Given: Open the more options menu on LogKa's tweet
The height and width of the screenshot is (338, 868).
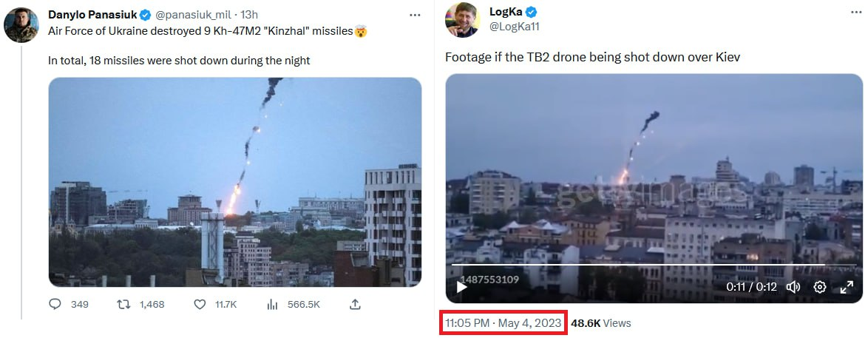Looking at the screenshot, I should point(848,13).
